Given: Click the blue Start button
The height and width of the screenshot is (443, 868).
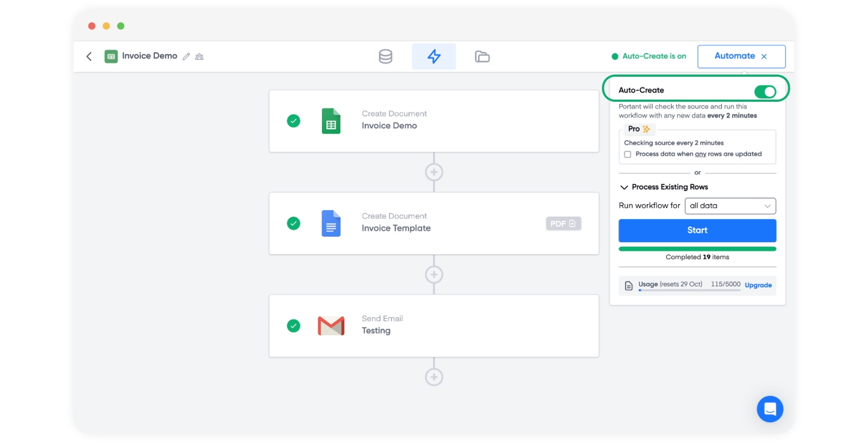Looking at the screenshot, I should coord(697,231).
